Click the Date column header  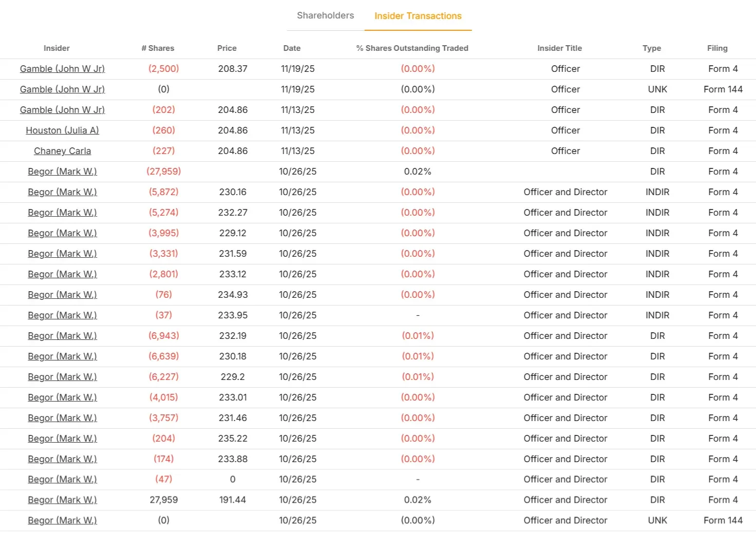pos(292,48)
